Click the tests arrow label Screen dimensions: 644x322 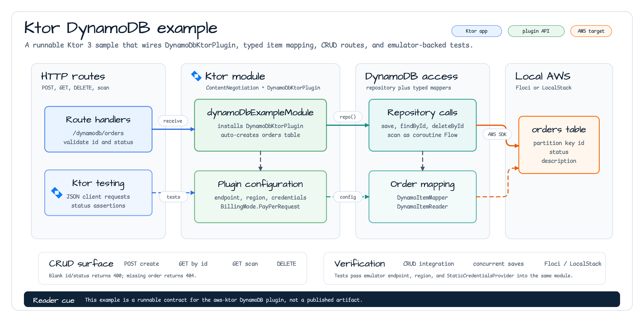pos(174,197)
